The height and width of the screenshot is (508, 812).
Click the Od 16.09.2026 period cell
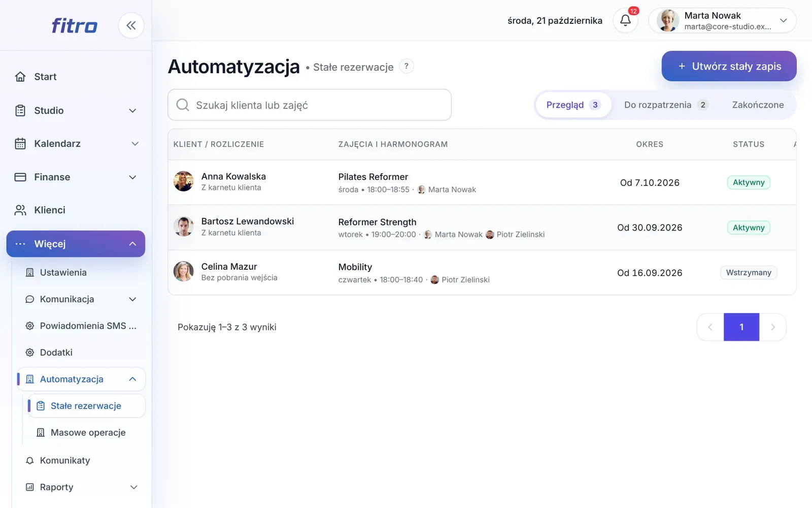pos(650,273)
